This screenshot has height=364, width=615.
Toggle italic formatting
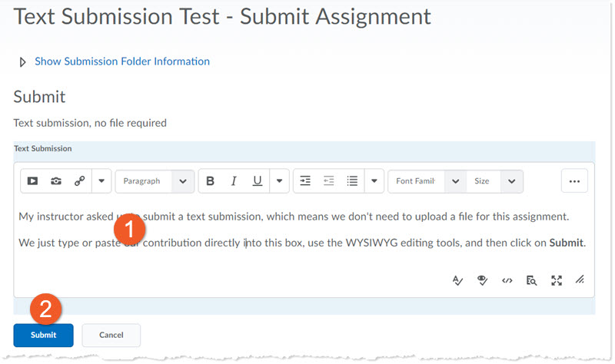pos(234,181)
